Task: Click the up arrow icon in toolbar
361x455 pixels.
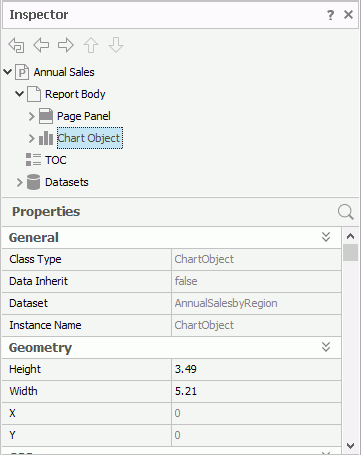Action: click(x=91, y=45)
